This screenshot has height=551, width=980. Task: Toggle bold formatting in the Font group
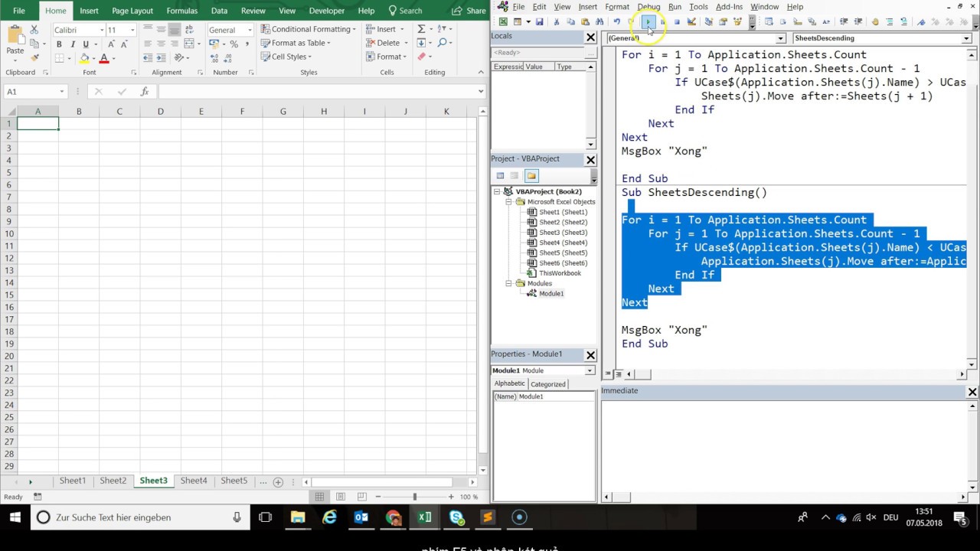tap(59, 44)
